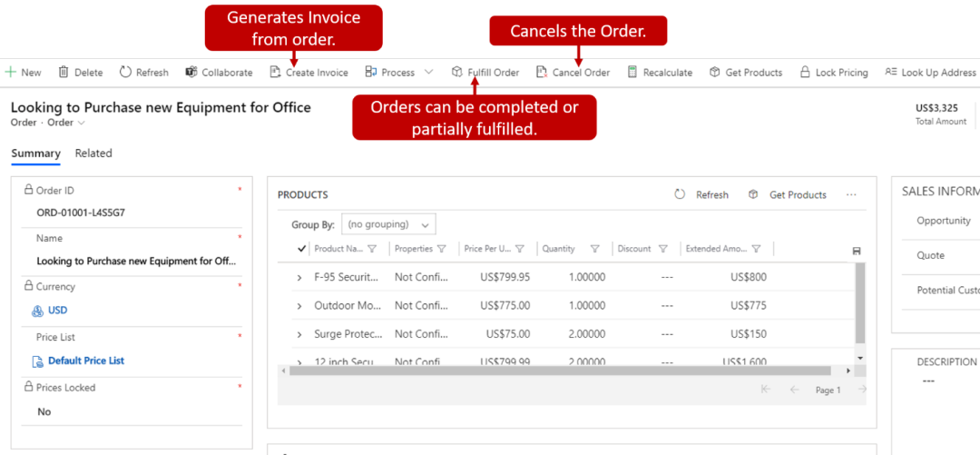The height and width of the screenshot is (455, 980).
Task: Click the Recalculate command
Action: click(659, 73)
